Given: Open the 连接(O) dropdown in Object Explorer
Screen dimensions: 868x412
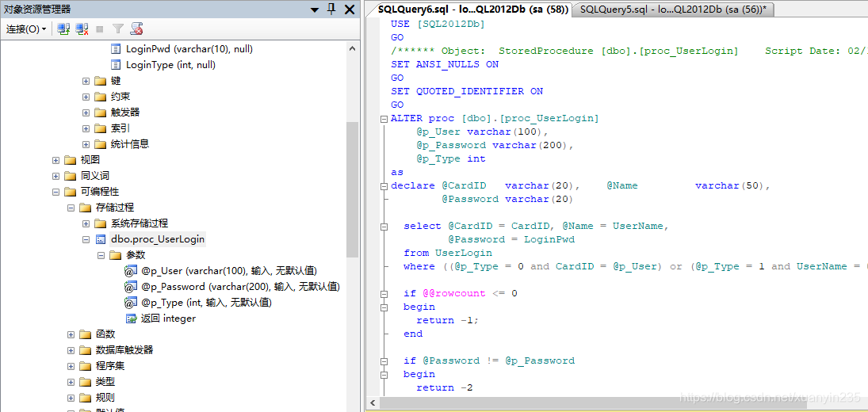Looking at the screenshot, I should click(x=26, y=29).
